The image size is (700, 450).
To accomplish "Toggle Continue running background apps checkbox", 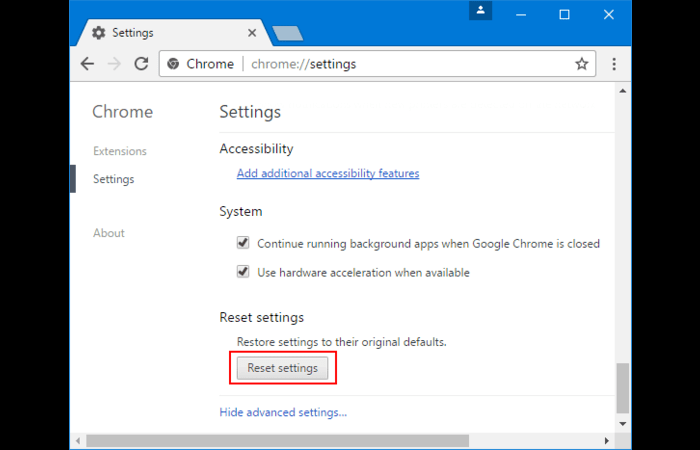I will pyautogui.click(x=243, y=243).
